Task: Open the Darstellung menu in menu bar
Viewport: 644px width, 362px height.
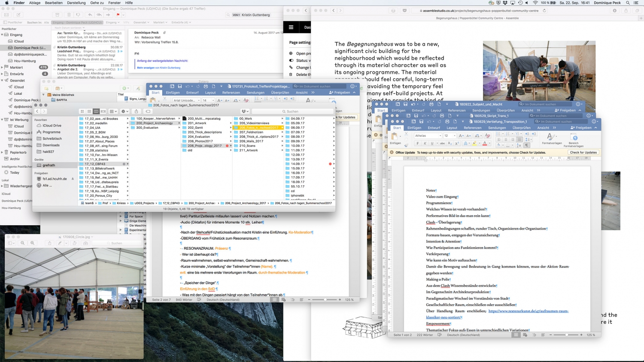Action: [76, 3]
